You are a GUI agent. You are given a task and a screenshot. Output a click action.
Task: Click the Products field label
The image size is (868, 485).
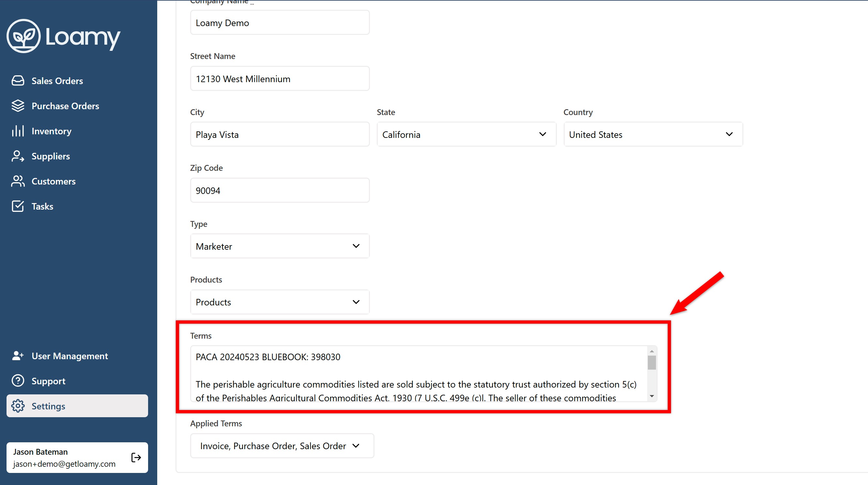(206, 280)
